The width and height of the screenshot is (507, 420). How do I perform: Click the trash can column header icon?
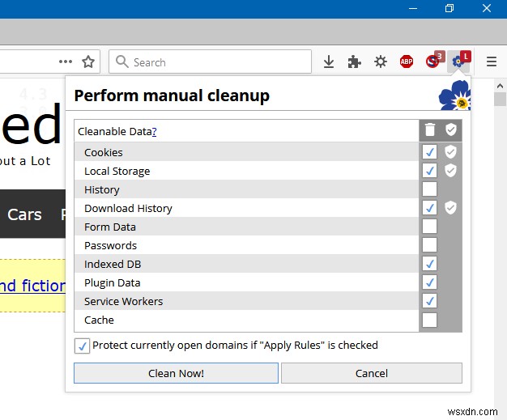pos(430,129)
